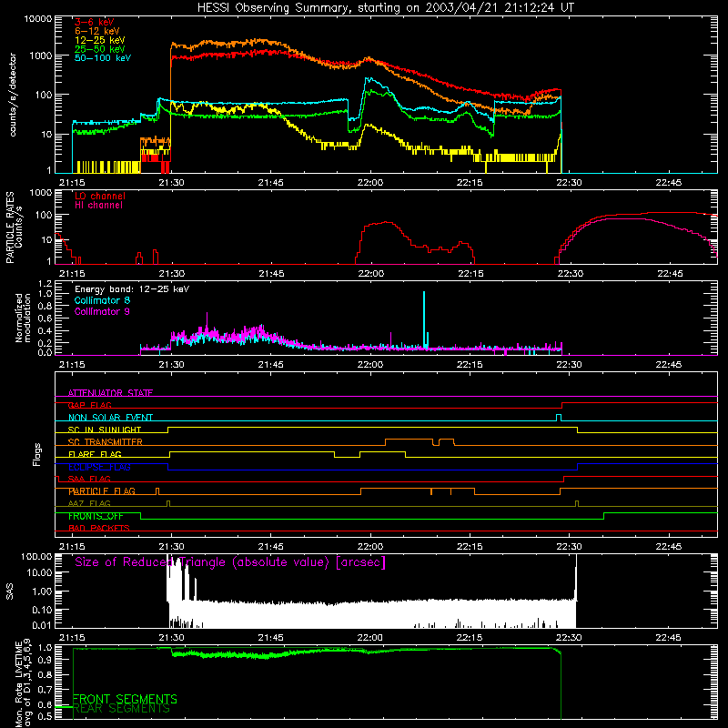Click the 100.00 value on SAS axis

tap(36, 556)
